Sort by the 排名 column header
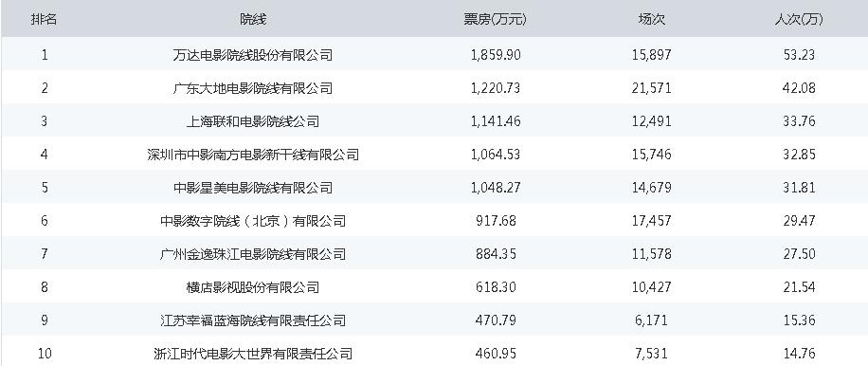This screenshot has height=366, width=868. (x=44, y=20)
